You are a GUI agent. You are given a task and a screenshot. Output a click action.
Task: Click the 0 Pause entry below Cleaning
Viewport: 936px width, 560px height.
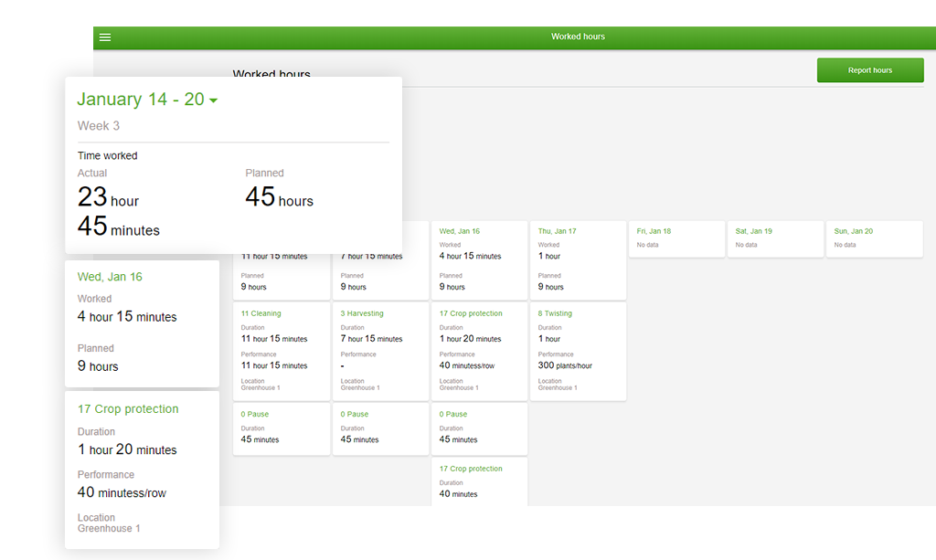tap(281, 428)
